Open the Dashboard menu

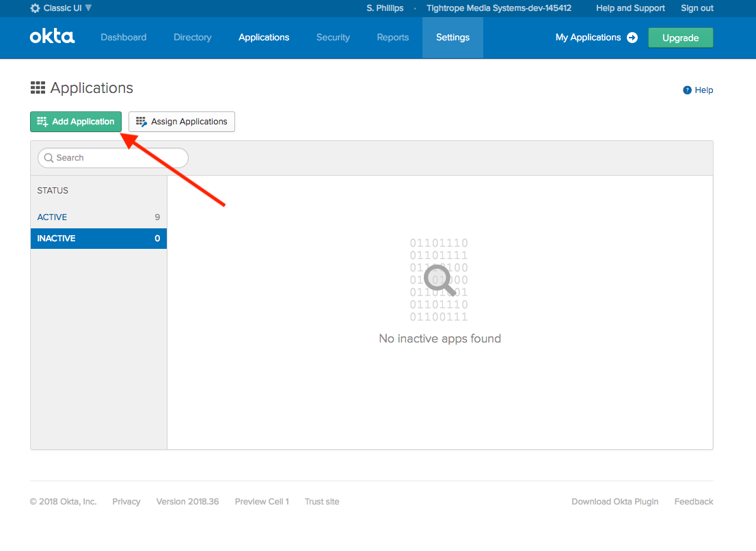(124, 38)
